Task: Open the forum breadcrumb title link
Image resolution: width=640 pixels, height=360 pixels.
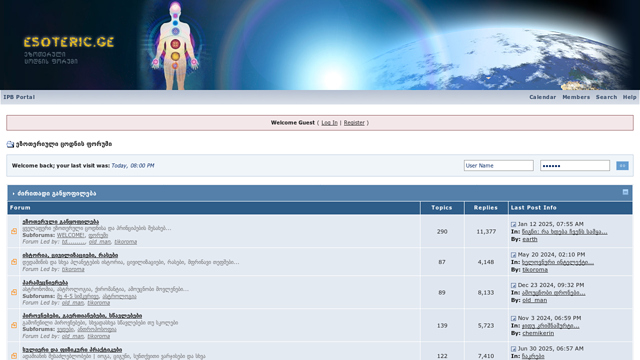Action: pos(64,144)
